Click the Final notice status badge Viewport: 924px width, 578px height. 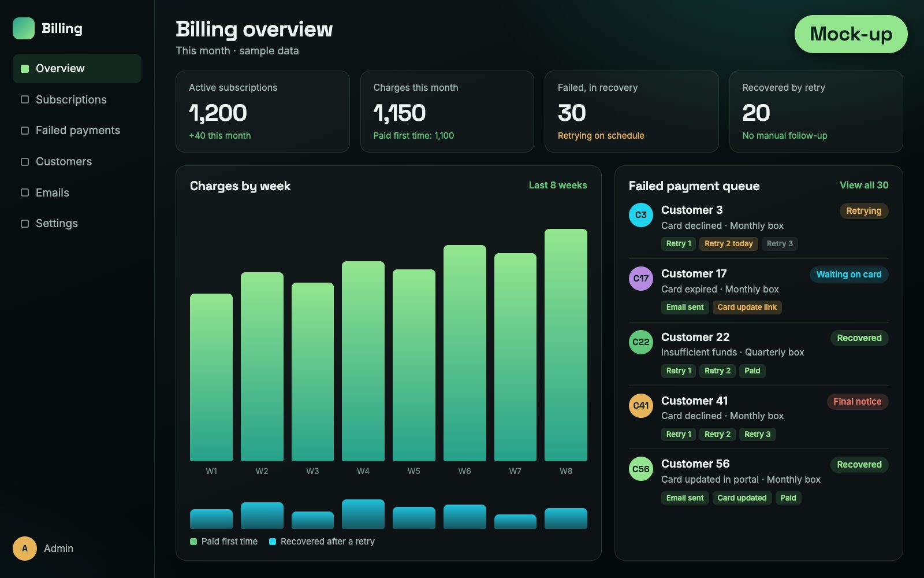click(x=858, y=402)
